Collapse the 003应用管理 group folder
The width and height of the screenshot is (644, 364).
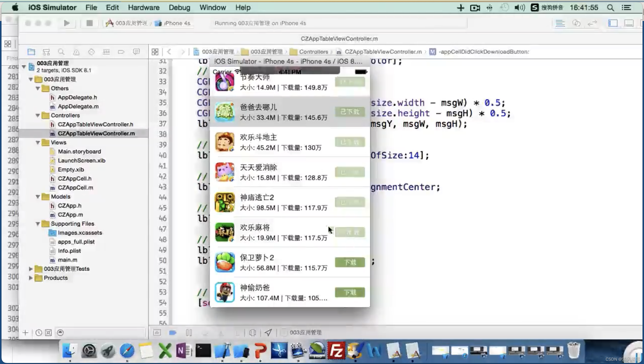click(x=31, y=79)
